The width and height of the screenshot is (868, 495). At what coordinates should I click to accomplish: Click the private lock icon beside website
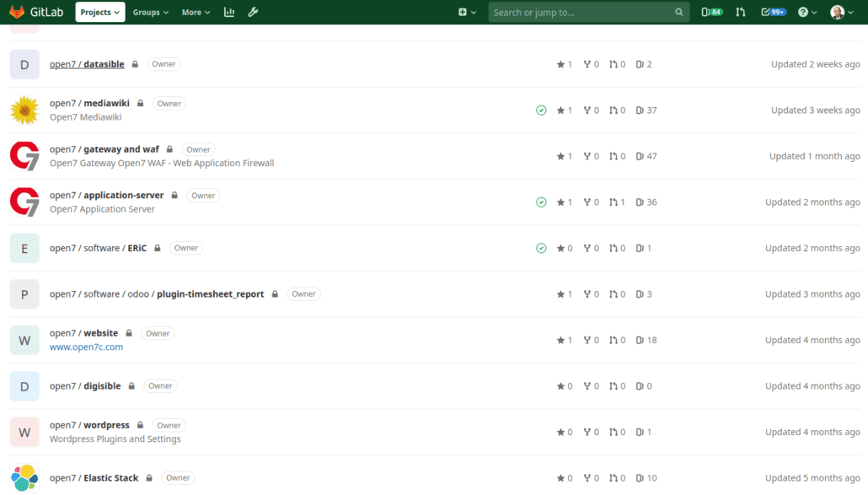pyautogui.click(x=129, y=333)
